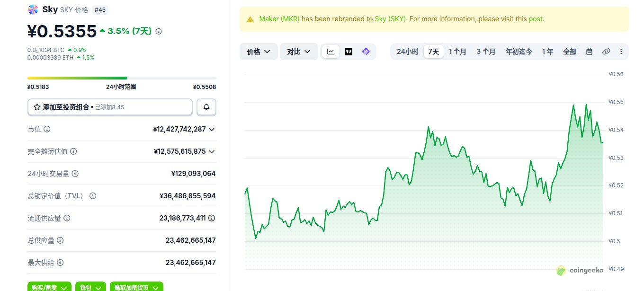Select the 1年 time range tab
Image resolution: width=644 pixels, height=291 pixels.
(547, 52)
